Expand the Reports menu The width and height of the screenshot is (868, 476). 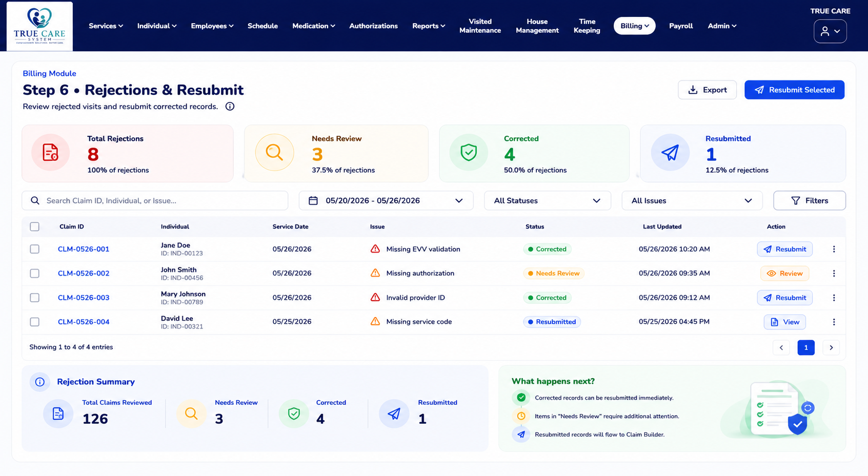[429, 26]
